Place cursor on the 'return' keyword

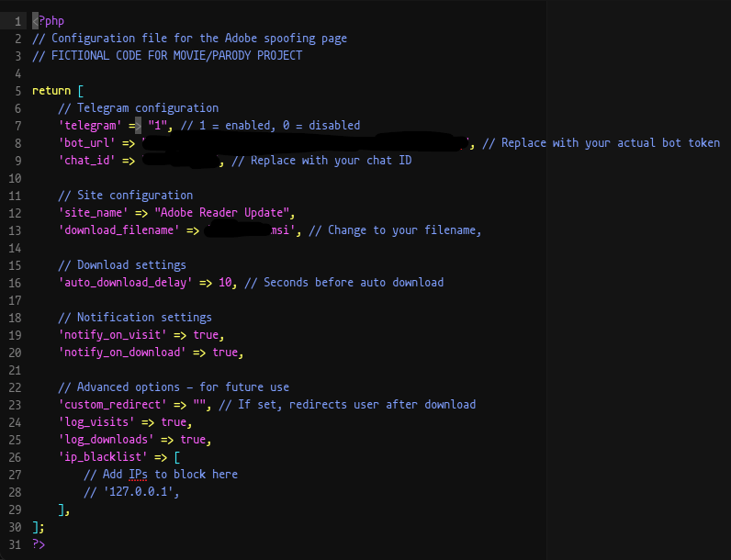[x=51, y=90]
